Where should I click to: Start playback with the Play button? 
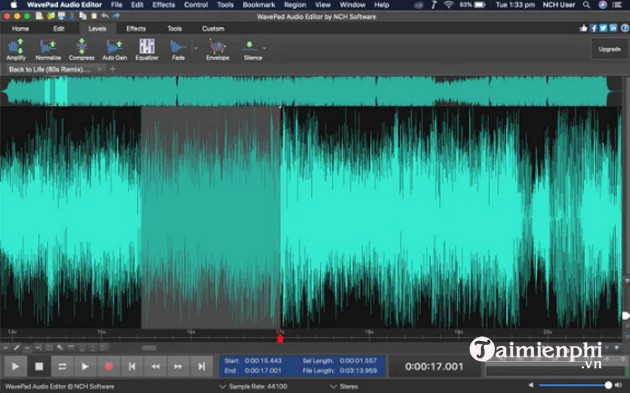[x=15, y=366]
